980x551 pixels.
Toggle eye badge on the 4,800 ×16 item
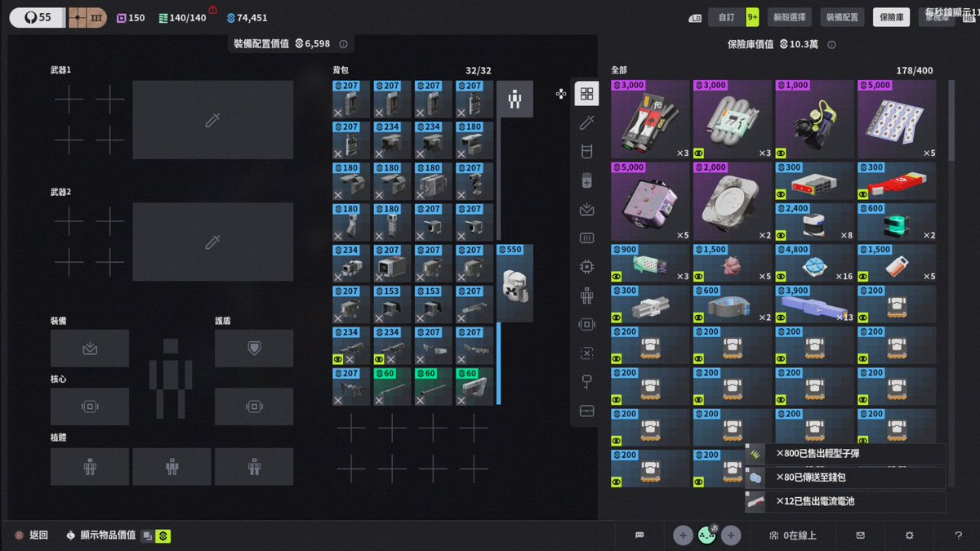point(782,276)
